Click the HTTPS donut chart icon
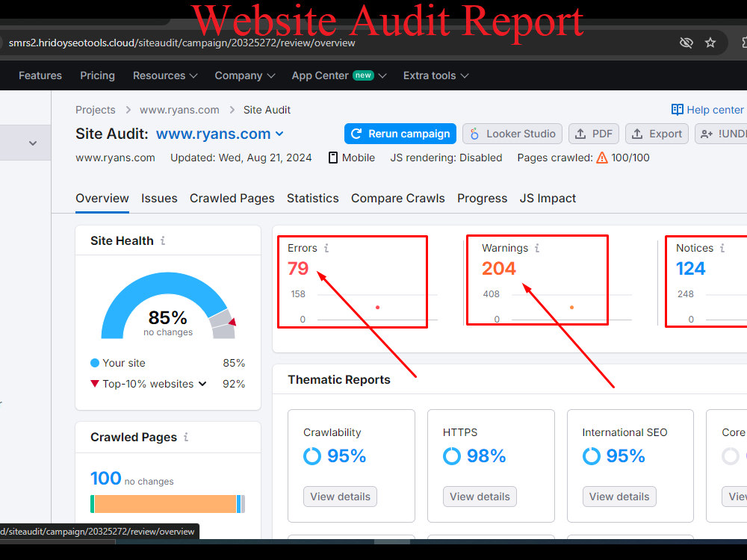747x560 pixels. [452, 456]
